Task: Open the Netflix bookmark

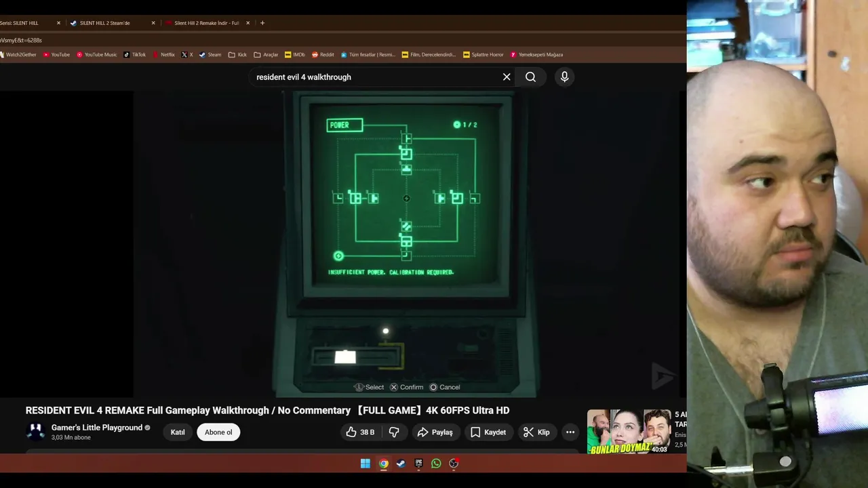Action: (x=163, y=54)
